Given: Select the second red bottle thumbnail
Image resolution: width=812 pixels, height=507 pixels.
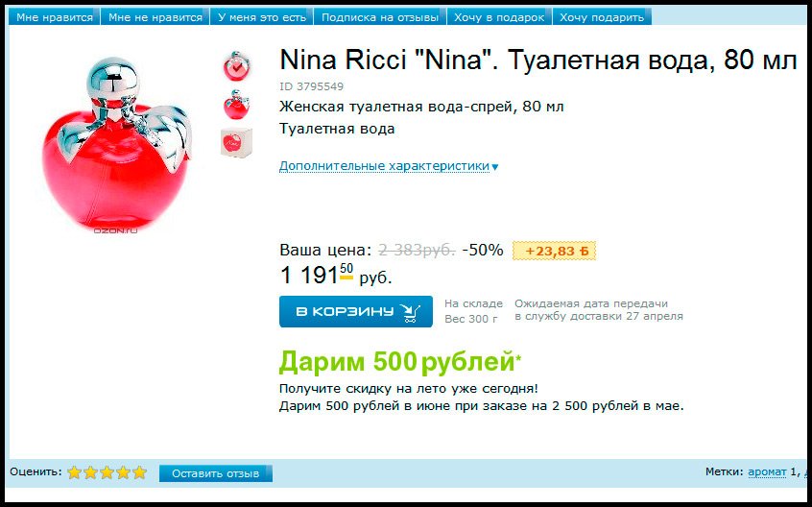Looking at the screenshot, I should coord(237,105).
